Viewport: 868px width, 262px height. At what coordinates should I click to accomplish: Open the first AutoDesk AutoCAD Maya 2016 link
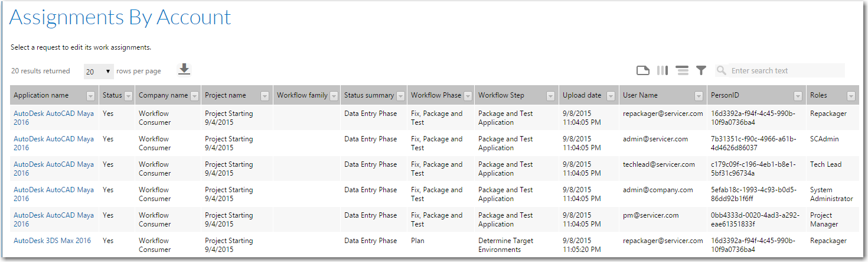pos(54,118)
